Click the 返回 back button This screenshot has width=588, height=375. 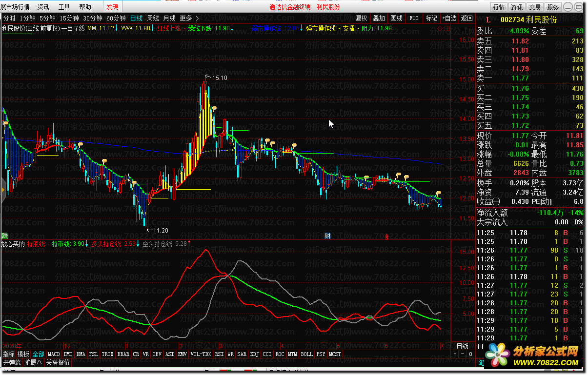coord(467,18)
